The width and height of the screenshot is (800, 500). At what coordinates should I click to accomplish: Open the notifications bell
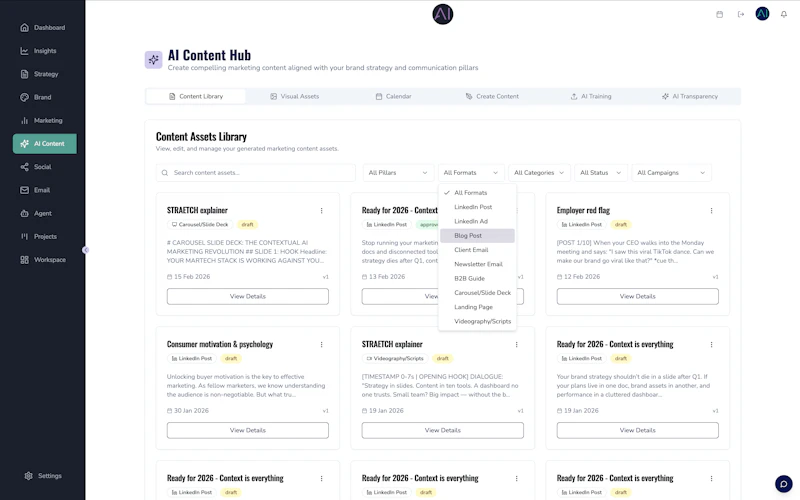(784, 14)
